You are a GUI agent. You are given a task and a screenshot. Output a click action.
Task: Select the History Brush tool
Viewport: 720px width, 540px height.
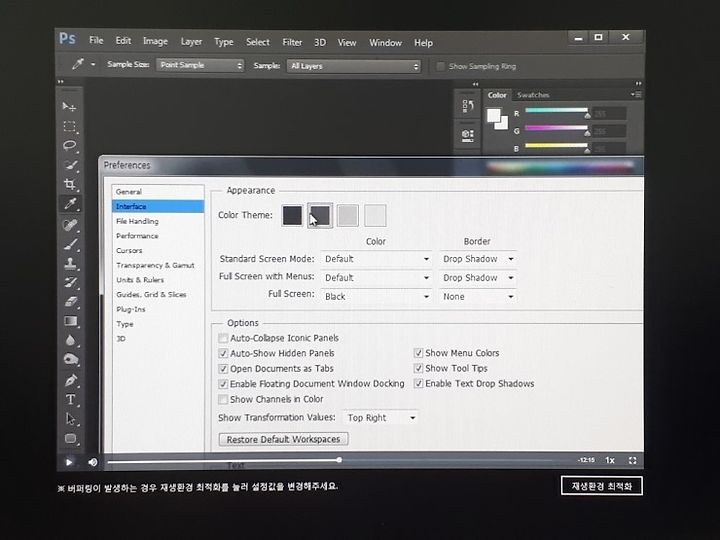coord(70,282)
